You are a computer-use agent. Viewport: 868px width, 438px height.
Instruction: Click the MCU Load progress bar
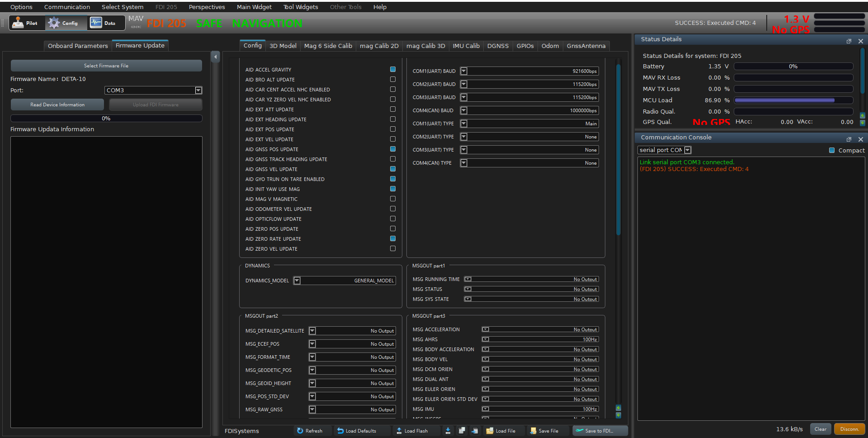pyautogui.click(x=793, y=100)
